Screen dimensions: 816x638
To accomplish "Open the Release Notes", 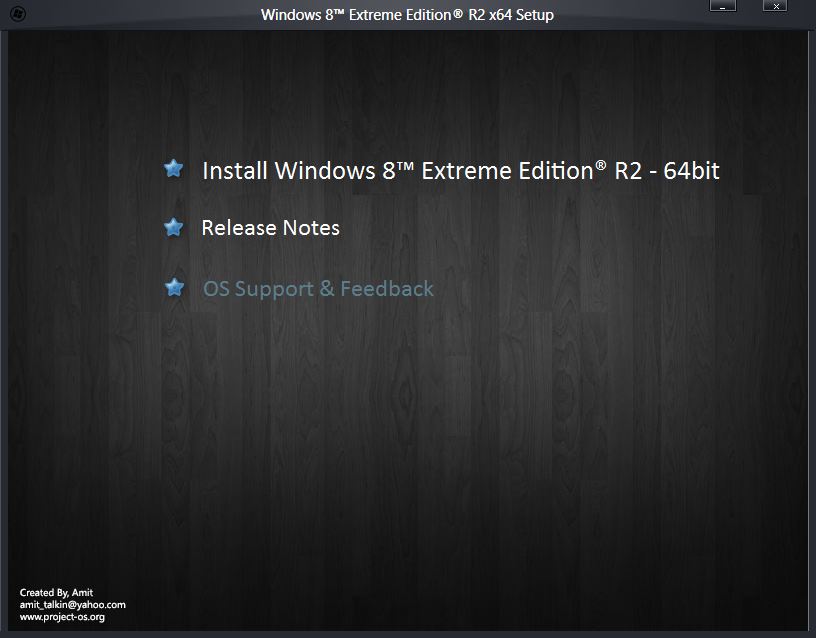I will click(270, 228).
